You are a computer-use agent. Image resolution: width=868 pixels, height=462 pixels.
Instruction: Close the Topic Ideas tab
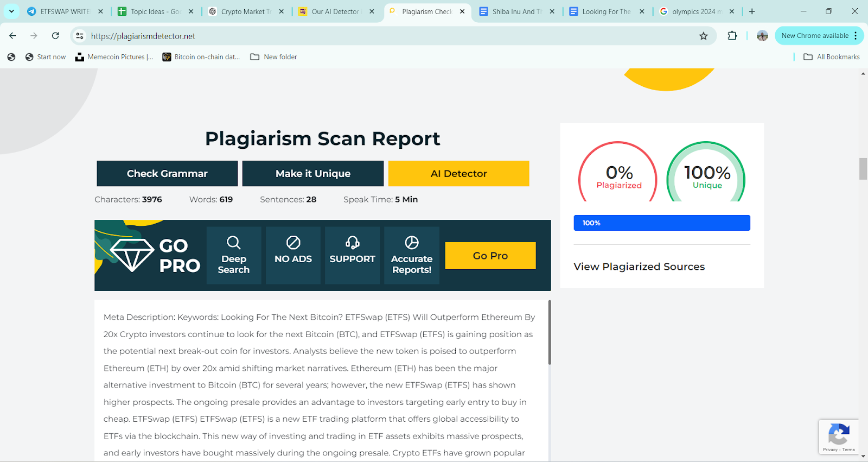tap(191, 11)
